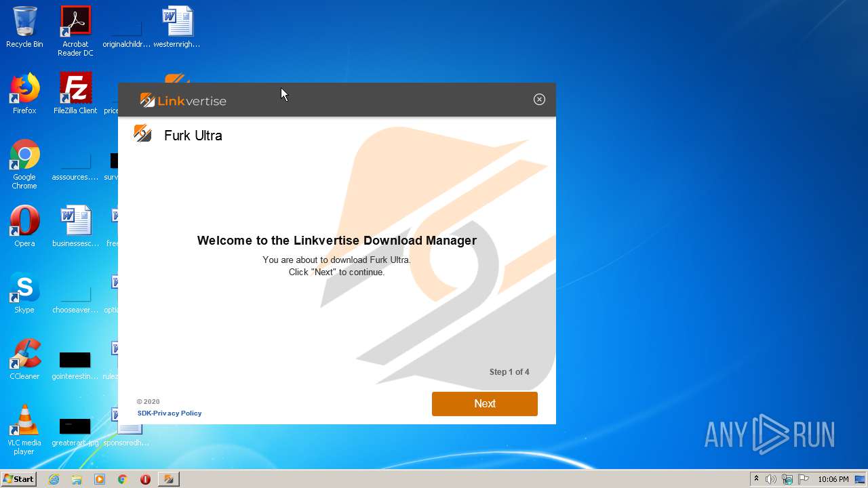868x488 pixels.
Task: Open the Action Center flag icon
Action: (804, 479)
